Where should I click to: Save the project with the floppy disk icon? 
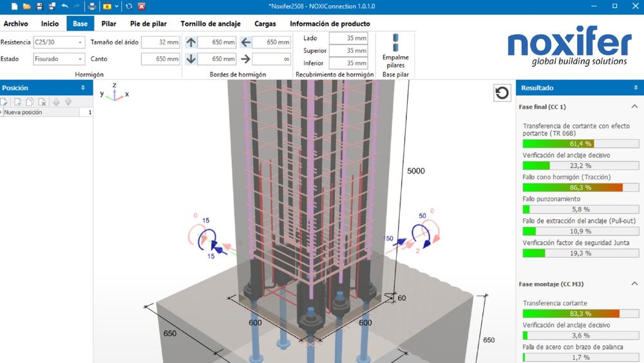click(x=39, y=6)
